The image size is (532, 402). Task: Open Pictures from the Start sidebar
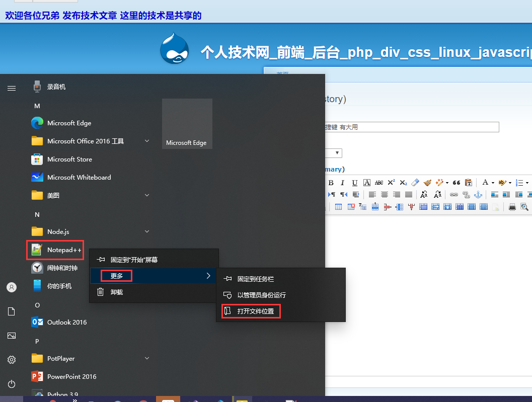(12, 336)
